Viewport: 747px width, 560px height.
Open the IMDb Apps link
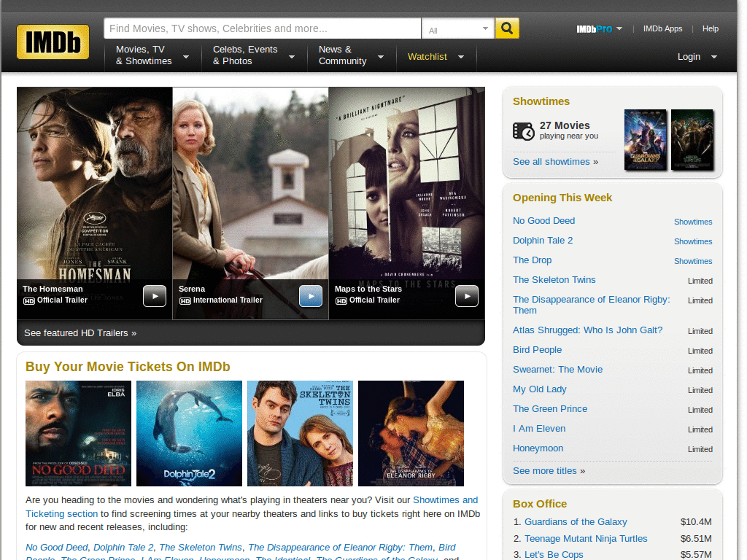coord(662,28)
